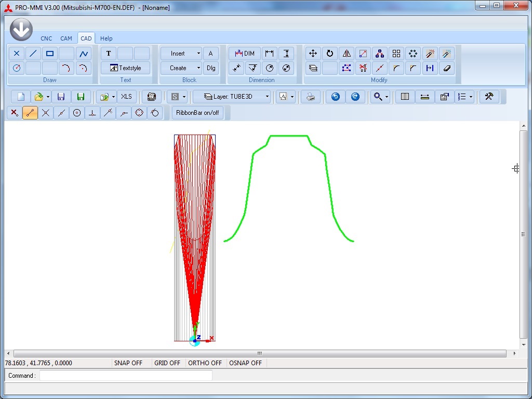Open the Zoom magnifier dropdown arrow

click(x=387, y=97)
